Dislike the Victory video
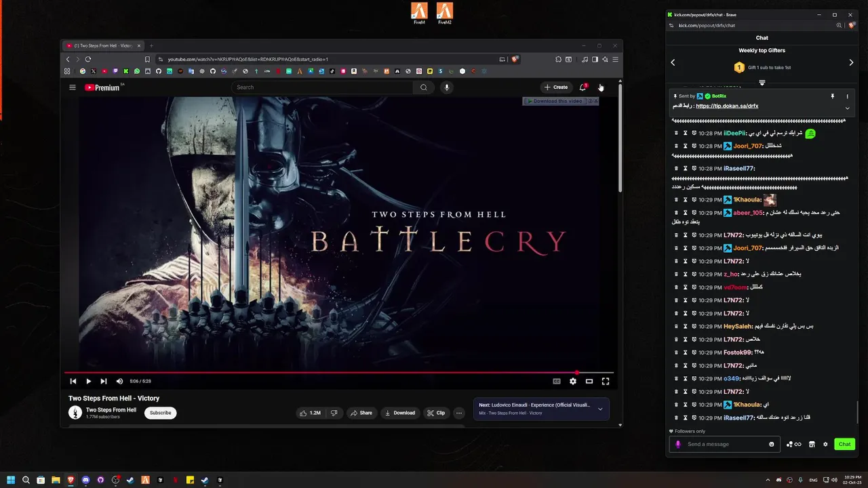The height and width of the screenshot is (488, 868). pos(334,413)
